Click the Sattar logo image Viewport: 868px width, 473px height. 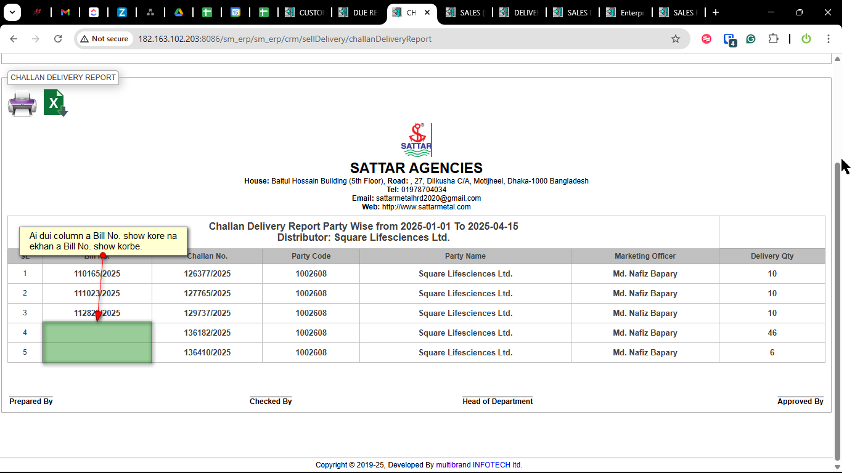tap(416, 140)
